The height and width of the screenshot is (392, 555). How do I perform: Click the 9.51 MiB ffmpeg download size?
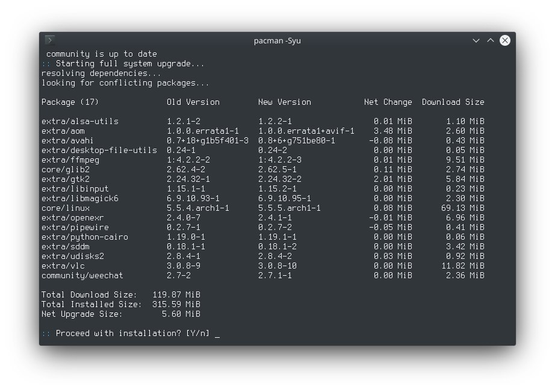click(465, 160)
